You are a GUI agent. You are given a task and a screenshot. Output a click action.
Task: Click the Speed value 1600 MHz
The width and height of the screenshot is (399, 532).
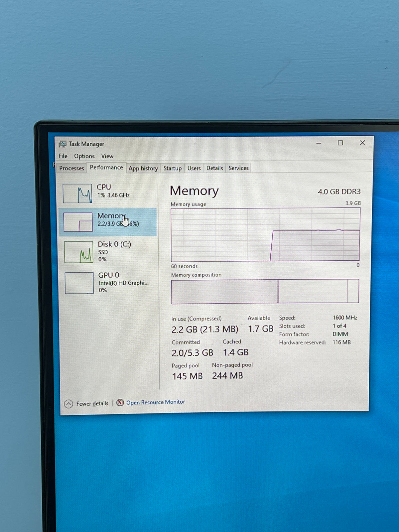click(x=345, y=318)
